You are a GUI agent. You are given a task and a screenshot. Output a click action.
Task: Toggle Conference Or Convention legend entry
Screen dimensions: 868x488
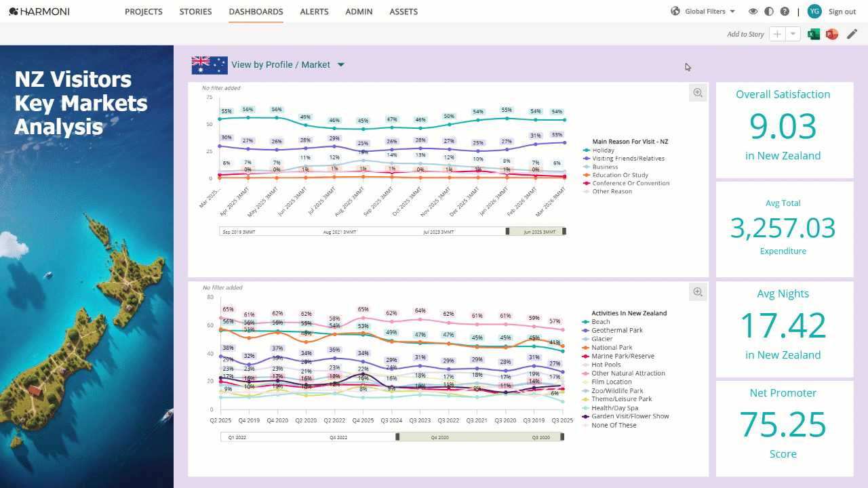(x=626, y=183)
